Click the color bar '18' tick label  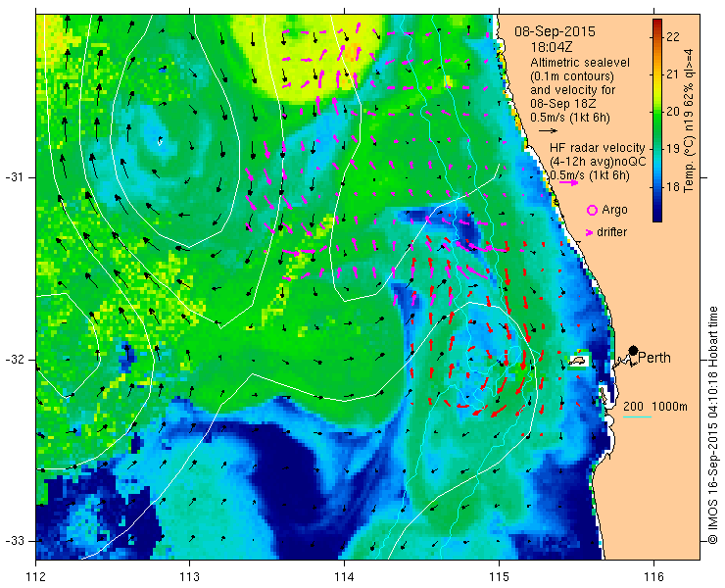point(673,187)
